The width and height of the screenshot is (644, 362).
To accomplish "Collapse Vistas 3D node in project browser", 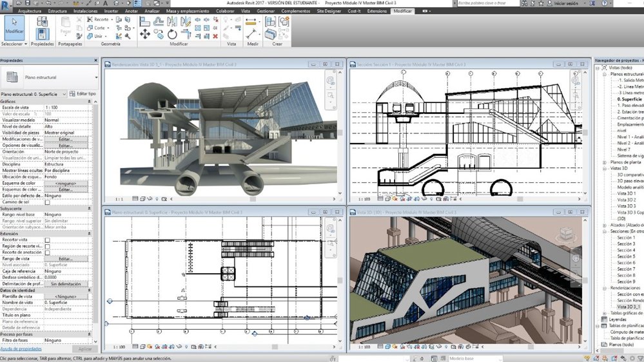I will click(605, 168).
